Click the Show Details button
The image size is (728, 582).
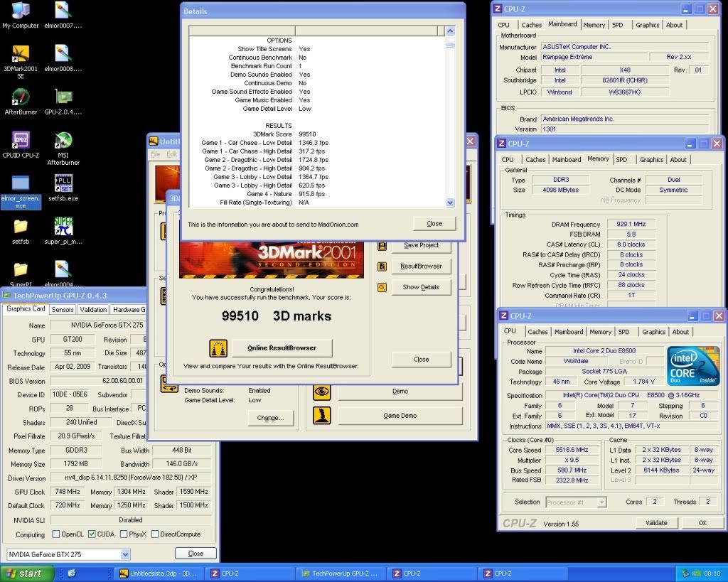point(420,287)
